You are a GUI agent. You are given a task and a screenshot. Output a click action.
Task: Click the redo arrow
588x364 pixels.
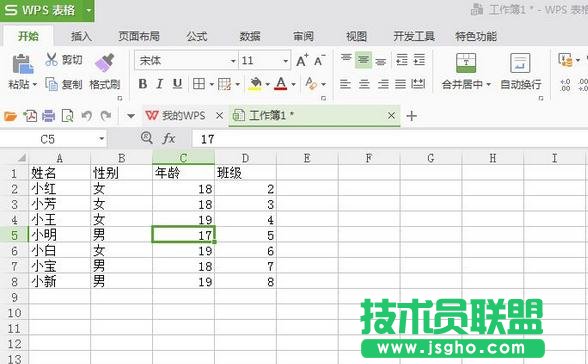[x=106, y=116]
